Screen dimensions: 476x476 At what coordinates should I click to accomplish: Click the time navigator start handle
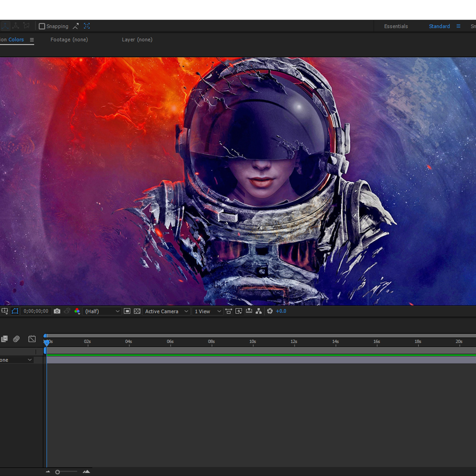coord(45,336)
